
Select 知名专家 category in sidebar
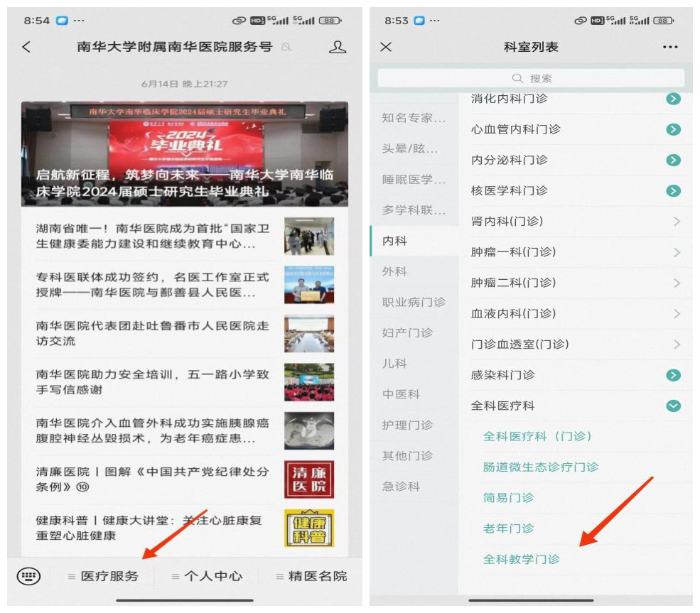click(x=414, y=118)
